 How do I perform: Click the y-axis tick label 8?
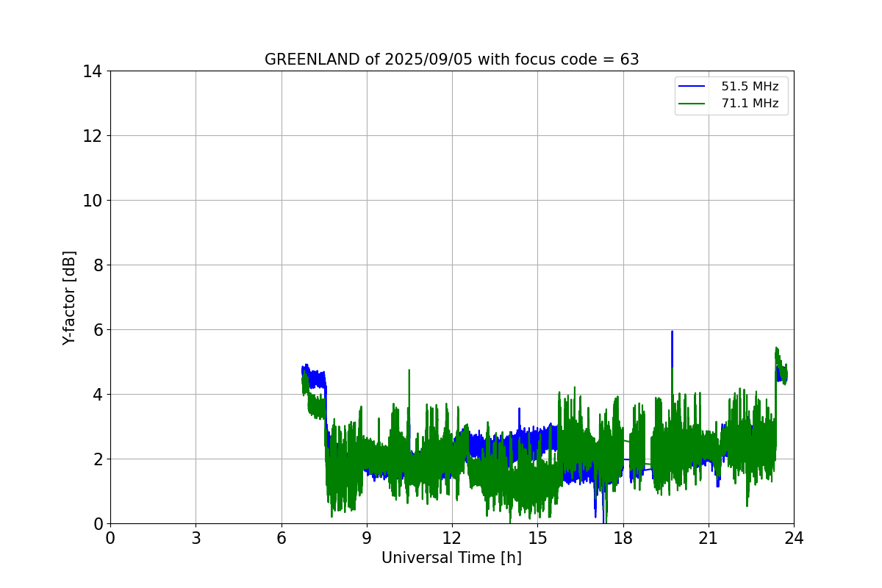click(97, 265)
